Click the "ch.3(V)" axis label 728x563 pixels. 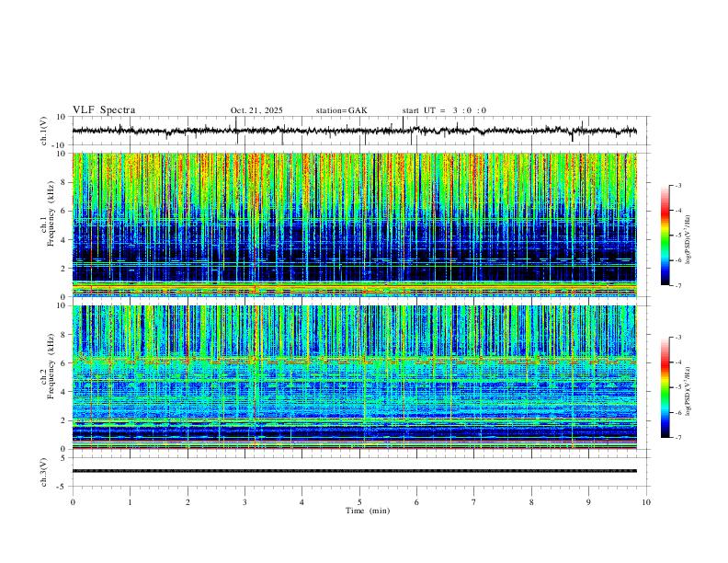(44, 472)
